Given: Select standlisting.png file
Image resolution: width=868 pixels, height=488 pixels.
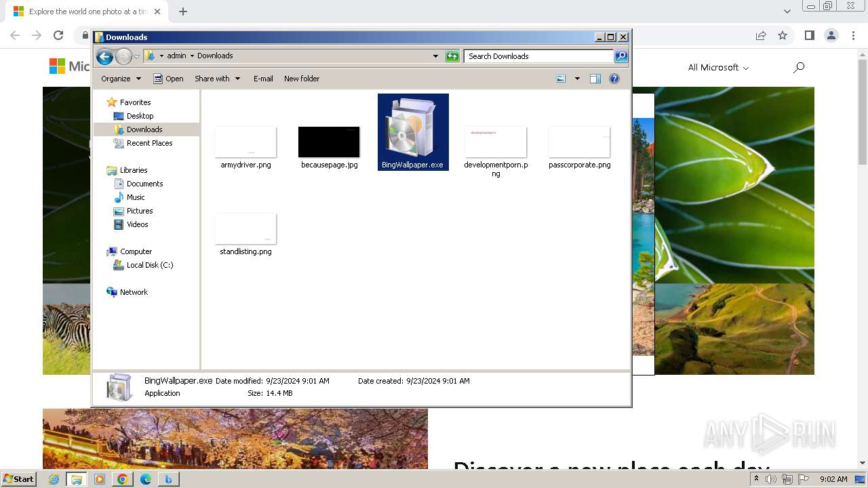Looking at the screenshot, I should point(245,234).
